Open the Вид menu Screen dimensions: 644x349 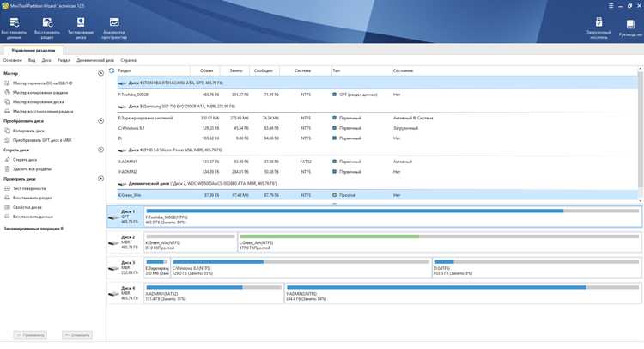tap(32, 60)
